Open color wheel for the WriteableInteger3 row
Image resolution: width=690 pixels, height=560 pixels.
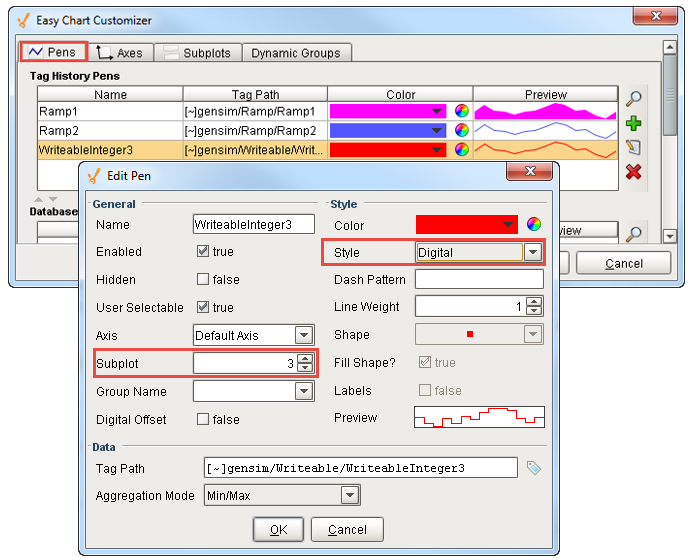pyautogui.click(x=461, y=150)
